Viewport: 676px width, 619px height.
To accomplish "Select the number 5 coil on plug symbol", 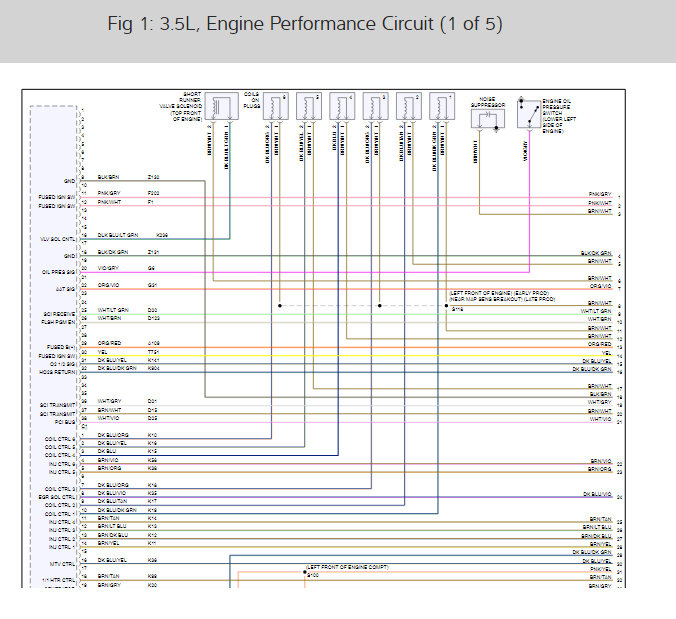I will [309, 106].
